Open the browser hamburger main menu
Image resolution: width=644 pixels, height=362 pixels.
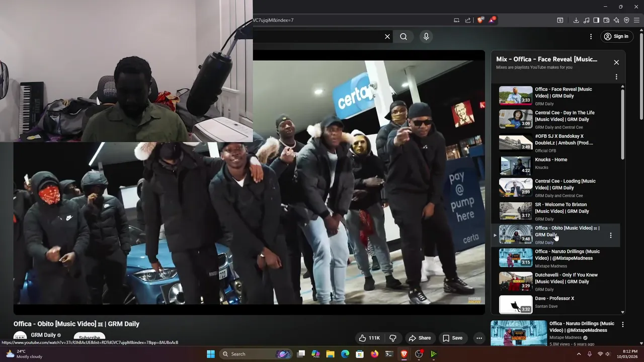[636, 20]
